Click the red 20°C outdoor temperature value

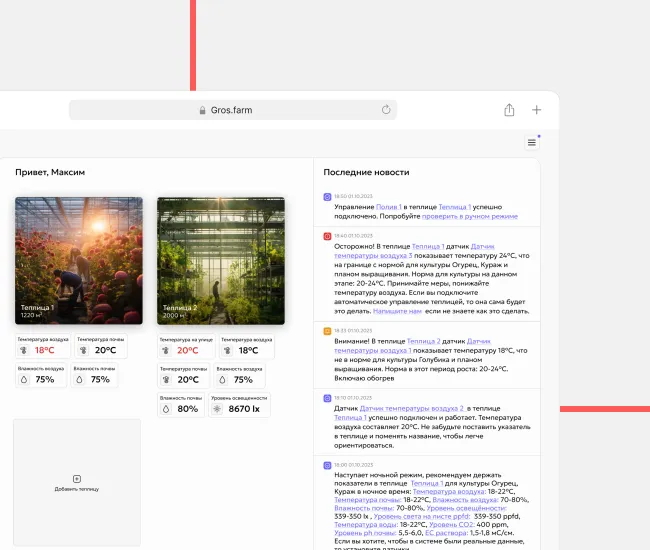[x=187, y=351]
